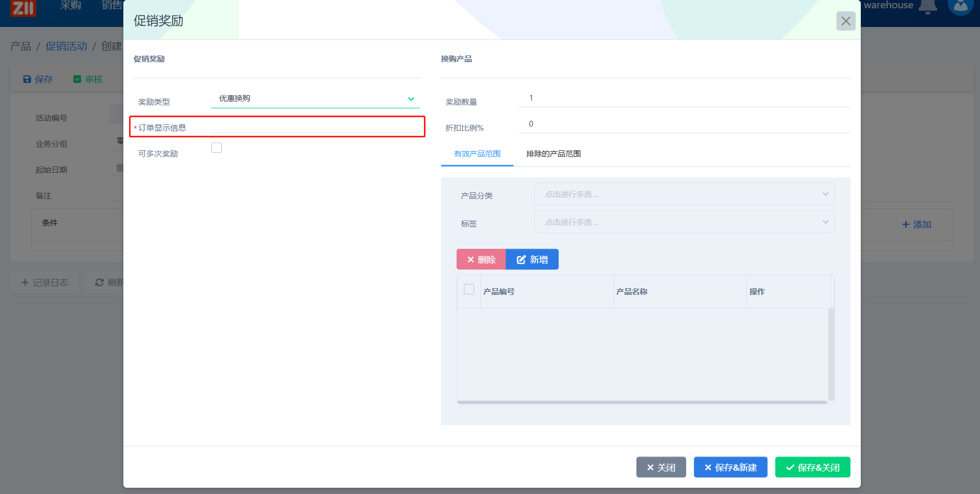Click the 奖励数量 input field
The image size is (980, 494).
click(684, 98)
